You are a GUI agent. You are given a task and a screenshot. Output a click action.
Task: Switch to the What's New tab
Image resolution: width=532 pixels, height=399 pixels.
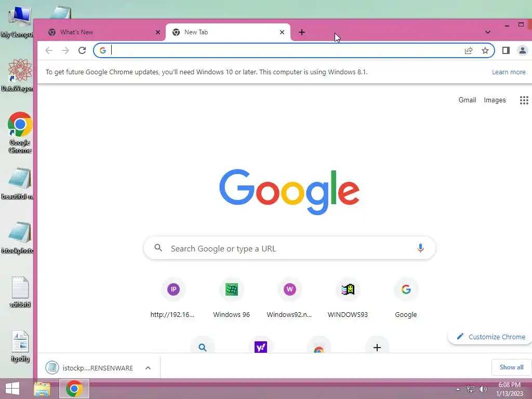[101, 32]
